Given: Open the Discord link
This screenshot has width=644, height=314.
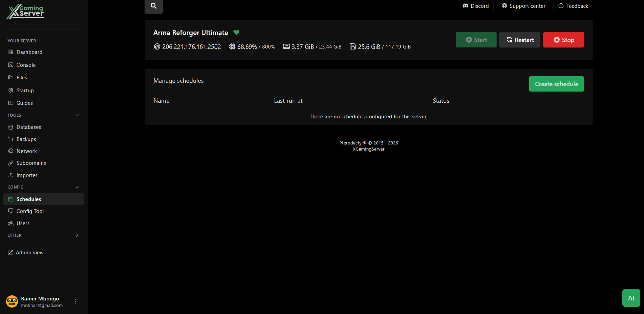Looking at the screenshot, I should 475,6.
